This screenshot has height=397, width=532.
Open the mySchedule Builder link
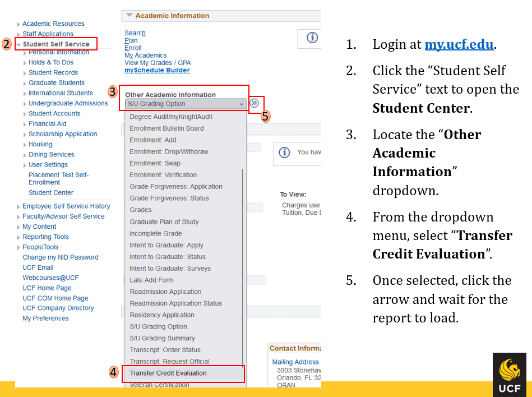[x=157, y=70]
